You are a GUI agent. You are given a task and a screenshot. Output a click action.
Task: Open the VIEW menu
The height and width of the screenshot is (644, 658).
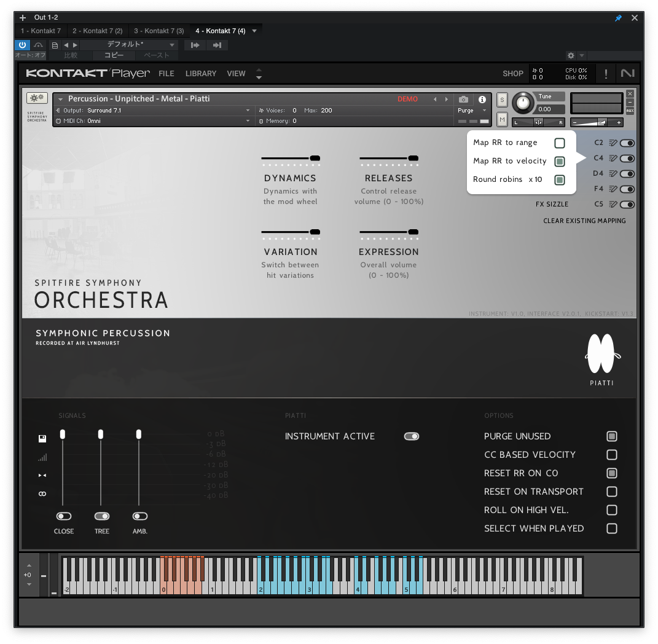pyautogui.click(x=237, y=74)
